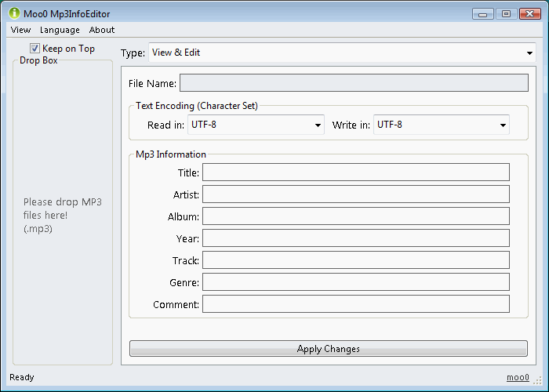Click the Track input field
Image resolution: width=549 pixels, height=392 pixels.
[356, 260]
